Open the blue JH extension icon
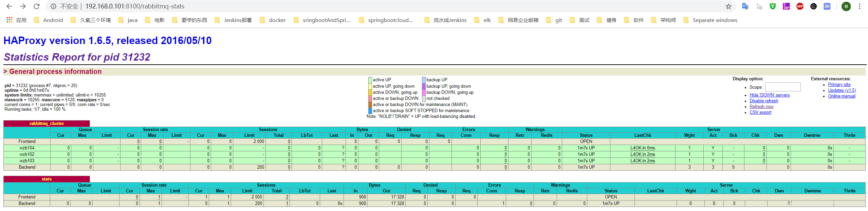This screenshot has width=868, height=211. tap(827, 6)
